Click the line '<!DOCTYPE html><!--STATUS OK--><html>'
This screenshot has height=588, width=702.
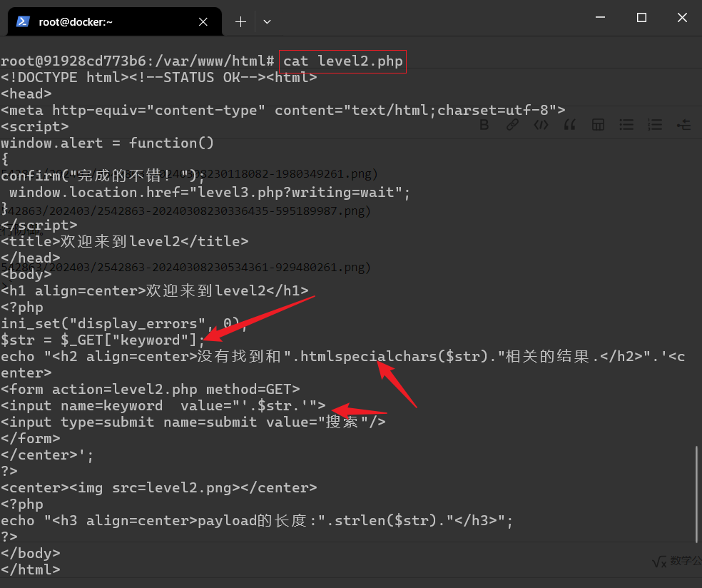(159, 78)
